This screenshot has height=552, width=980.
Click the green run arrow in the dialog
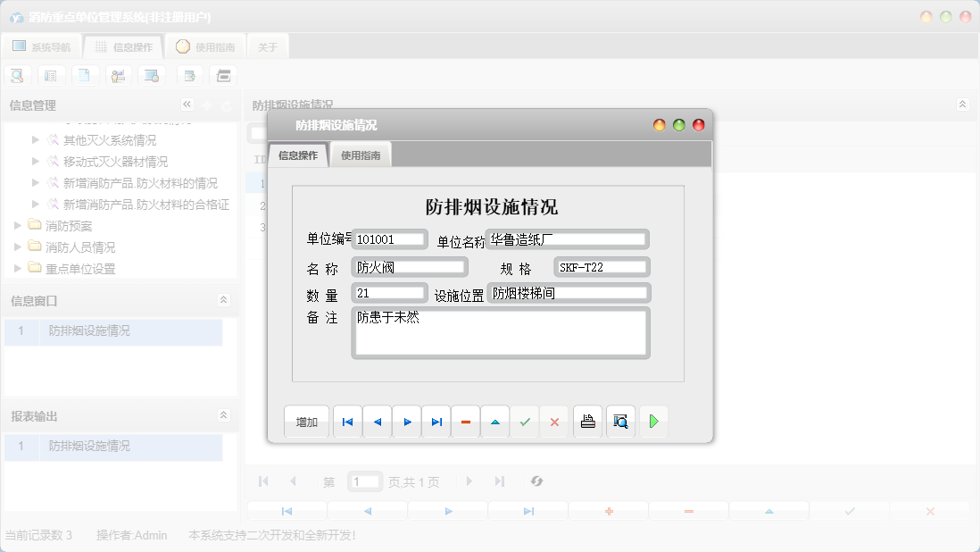tap(653, 421)
